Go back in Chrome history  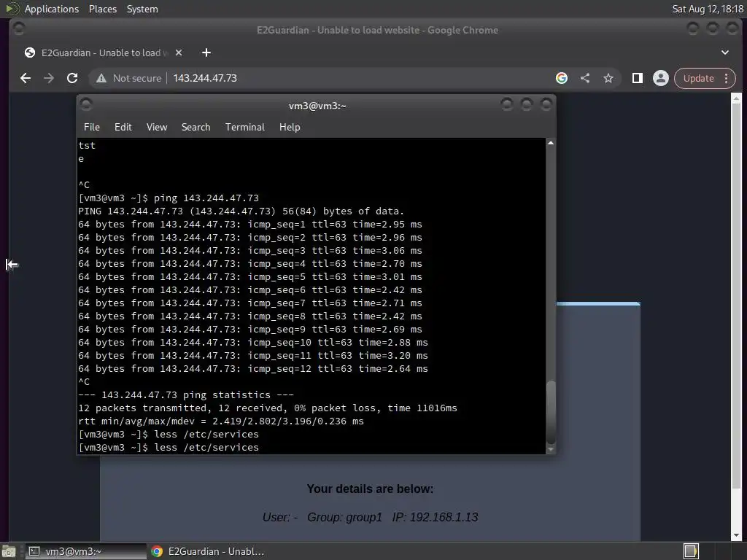(26, 78)
